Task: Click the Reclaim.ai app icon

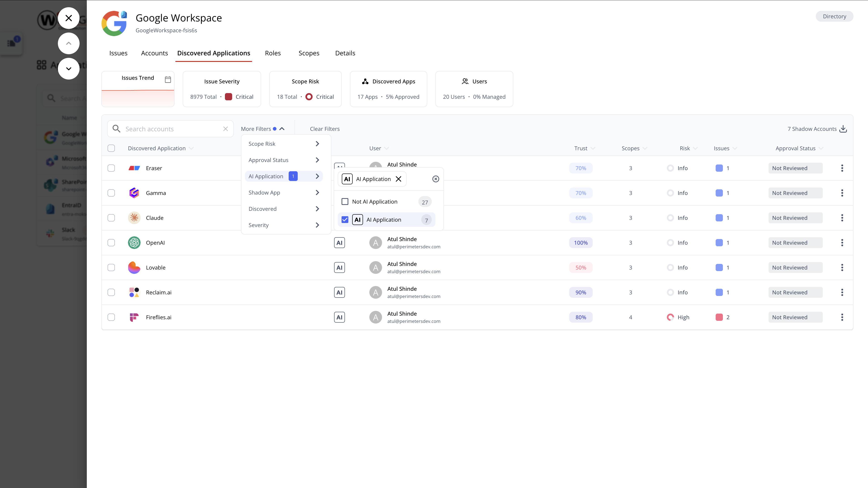Action: coord(134,292)
